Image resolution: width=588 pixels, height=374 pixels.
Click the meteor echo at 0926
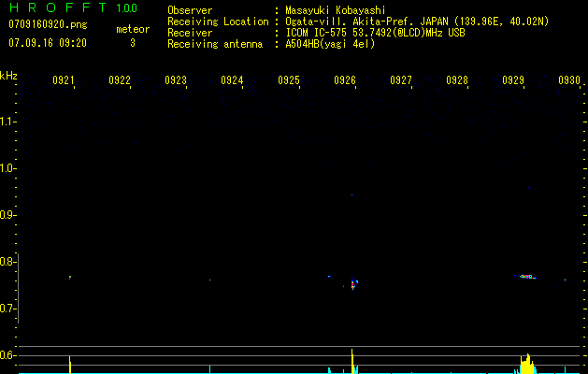tap(352, 284)
